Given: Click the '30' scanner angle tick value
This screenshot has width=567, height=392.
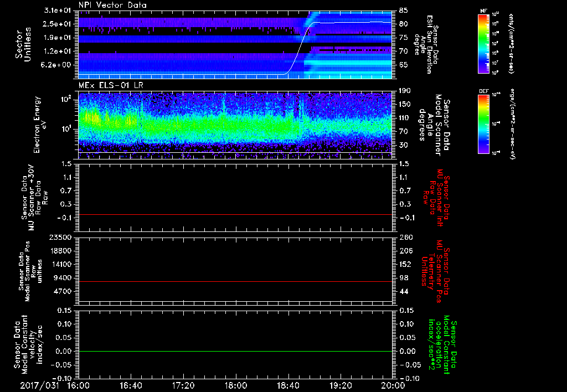Looking at the screenshot, I should pos(404,145).
